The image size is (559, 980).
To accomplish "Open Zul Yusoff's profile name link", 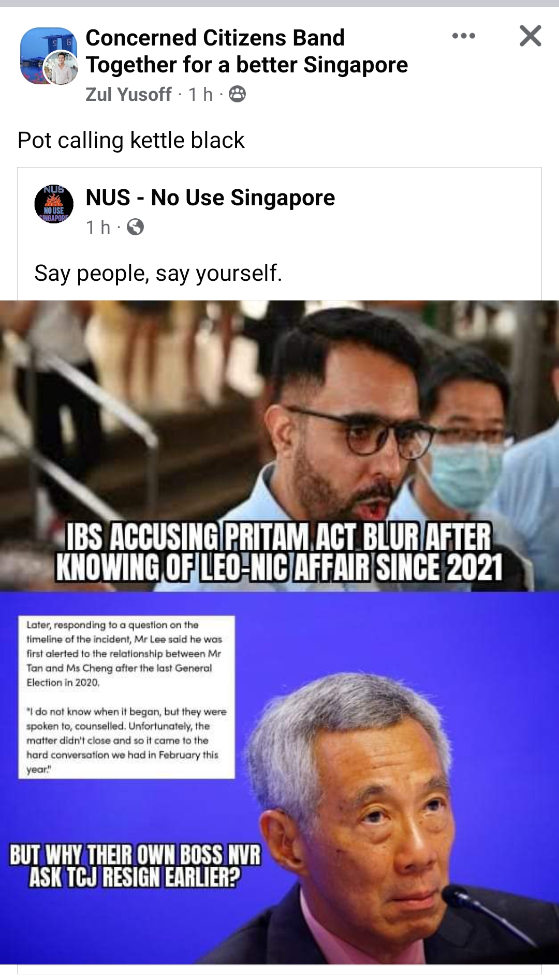I will point(128,94).
